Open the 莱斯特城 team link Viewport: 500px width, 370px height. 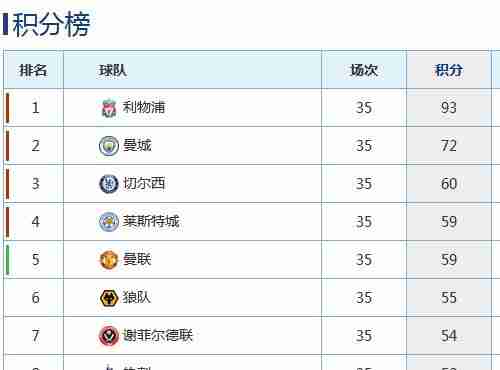151,221
